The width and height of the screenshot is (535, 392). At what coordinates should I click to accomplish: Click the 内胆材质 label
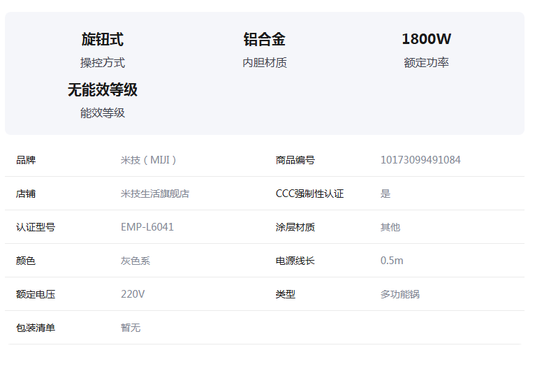[x=265, y=63]
